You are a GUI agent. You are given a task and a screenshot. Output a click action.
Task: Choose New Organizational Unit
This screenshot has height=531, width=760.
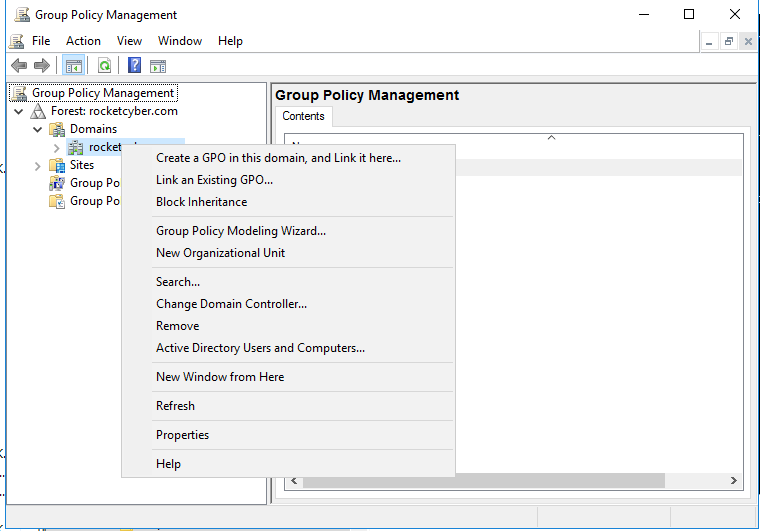[x=288, y=252]
